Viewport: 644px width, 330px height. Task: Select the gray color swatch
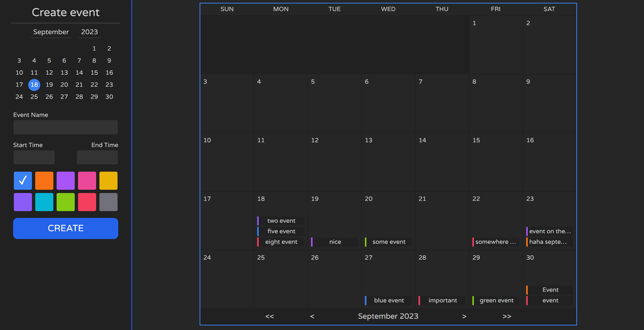pos(108,202)
